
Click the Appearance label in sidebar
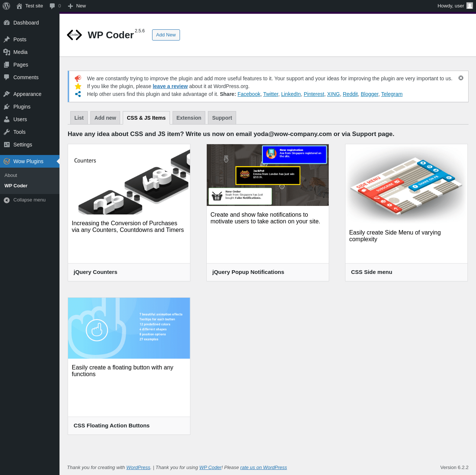[27, 94]
